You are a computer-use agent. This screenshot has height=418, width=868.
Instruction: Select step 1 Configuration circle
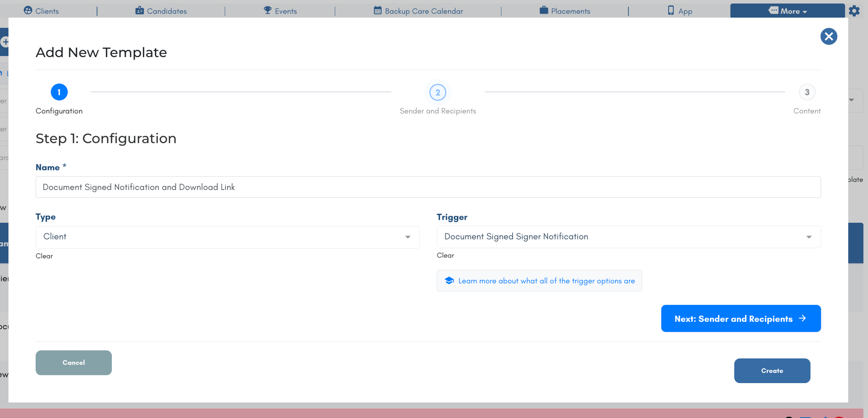click(59, 92)
